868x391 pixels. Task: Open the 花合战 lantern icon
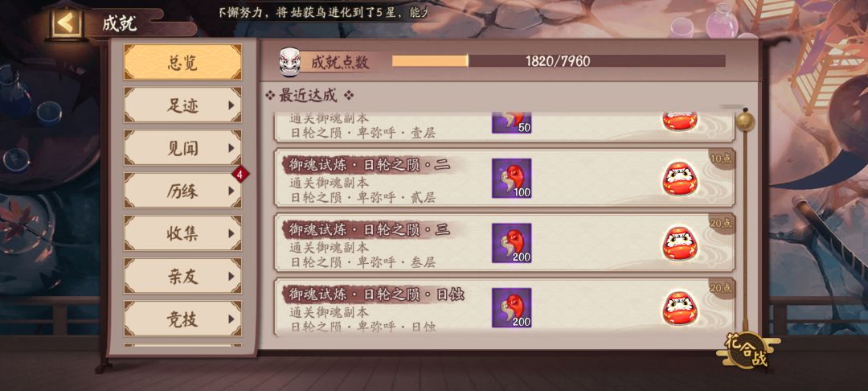[747, 350]
